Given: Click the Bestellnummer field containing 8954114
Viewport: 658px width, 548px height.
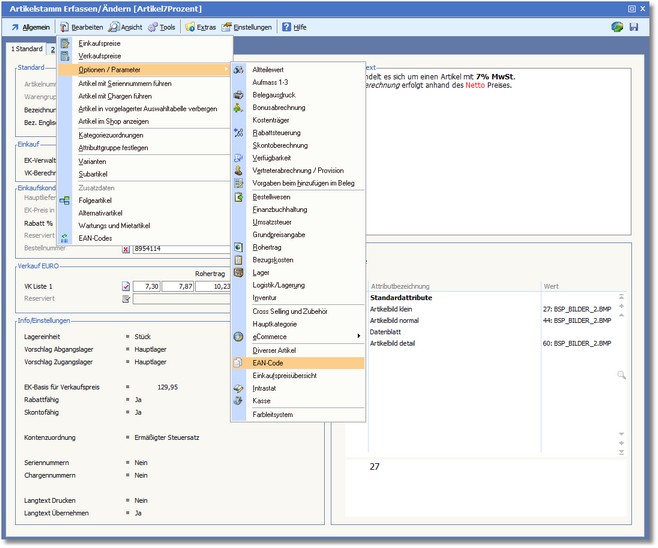Looking at the screenshot, I should (x=180, y=249).
